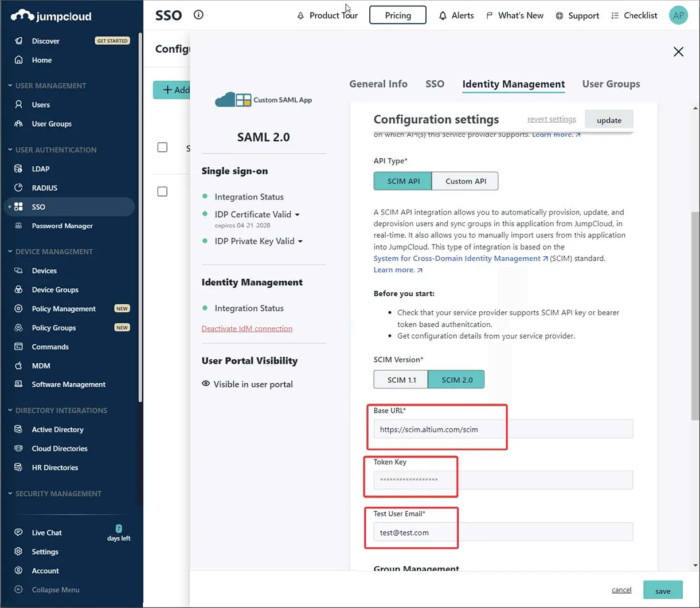The width and height of the screenshot is (700, 608).
Task: Tick the header row checkbox in the list
Action: (162, 147)
